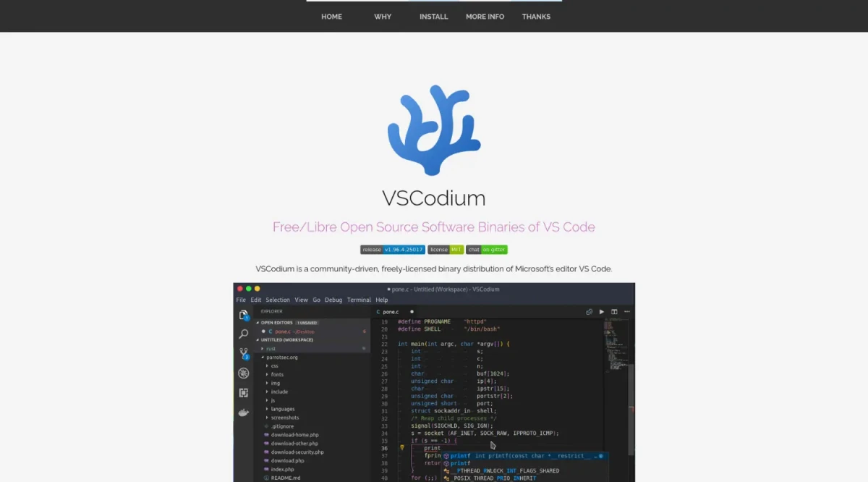
Task: Collapse the OPEN EDITORS section
Action: point(278,323)
